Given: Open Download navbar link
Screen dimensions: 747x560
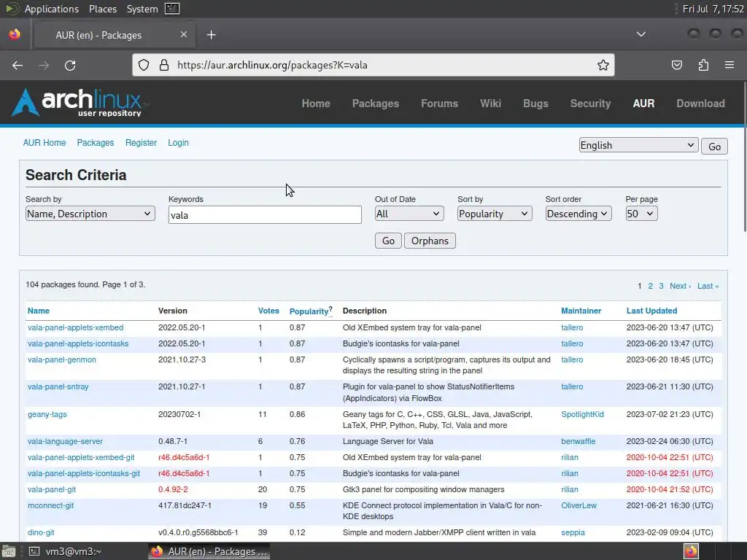Looking at the screenshot, I should (x=700, y=104).
